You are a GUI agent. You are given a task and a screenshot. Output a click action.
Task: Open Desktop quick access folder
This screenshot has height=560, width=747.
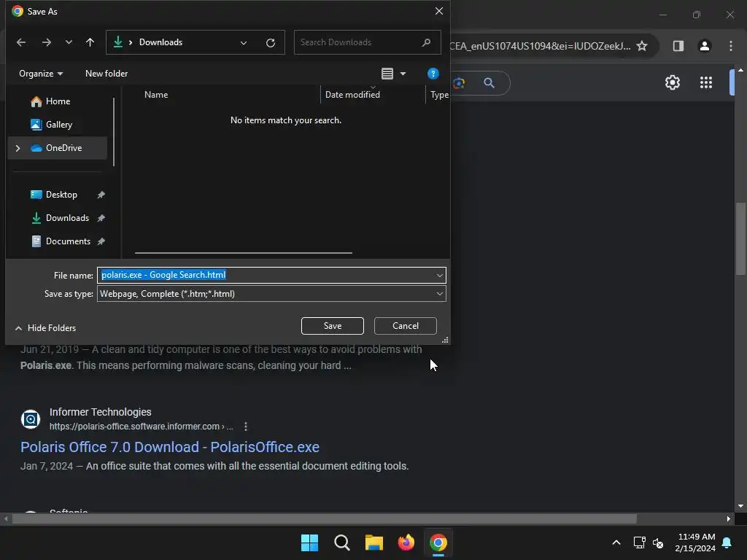click(x=61, y=194)
